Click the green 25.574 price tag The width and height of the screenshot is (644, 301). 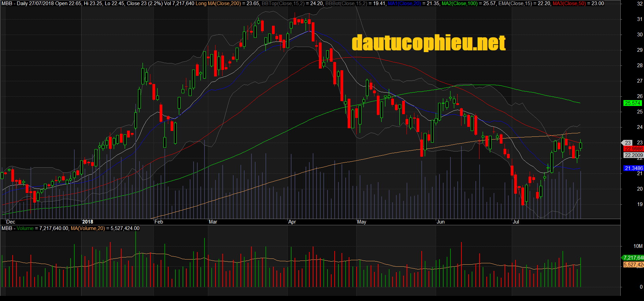click(632, 103)
